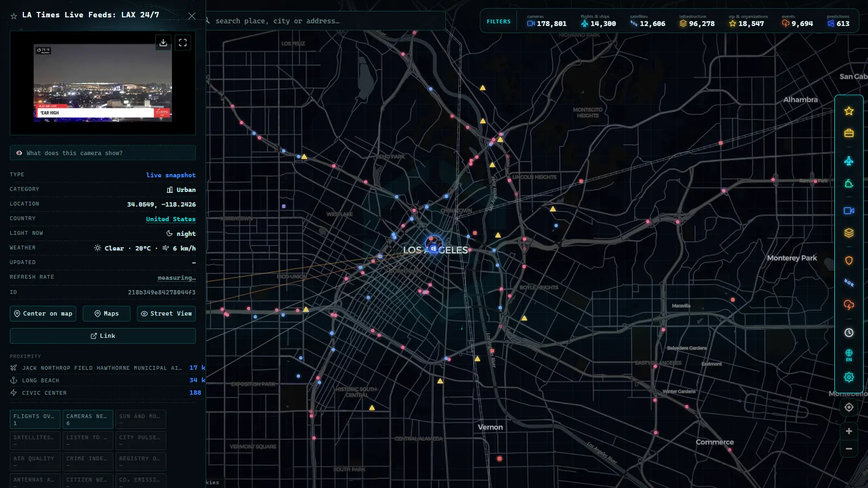Image resolution: width=868 pixels, height=488 pixels.
Task: Toggle the satellites filter showing 12,606
Action: (648, 21)
